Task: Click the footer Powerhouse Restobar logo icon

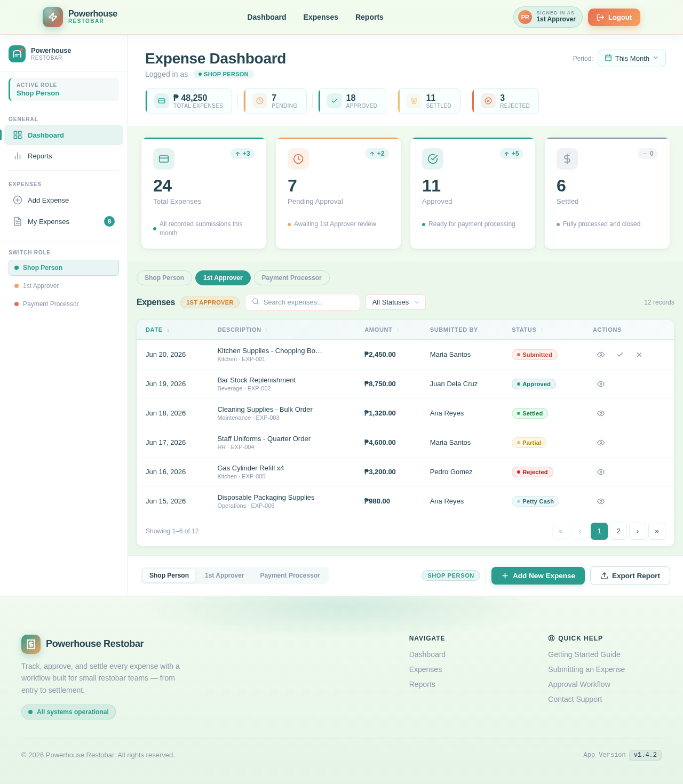Action: coord(31,644)
